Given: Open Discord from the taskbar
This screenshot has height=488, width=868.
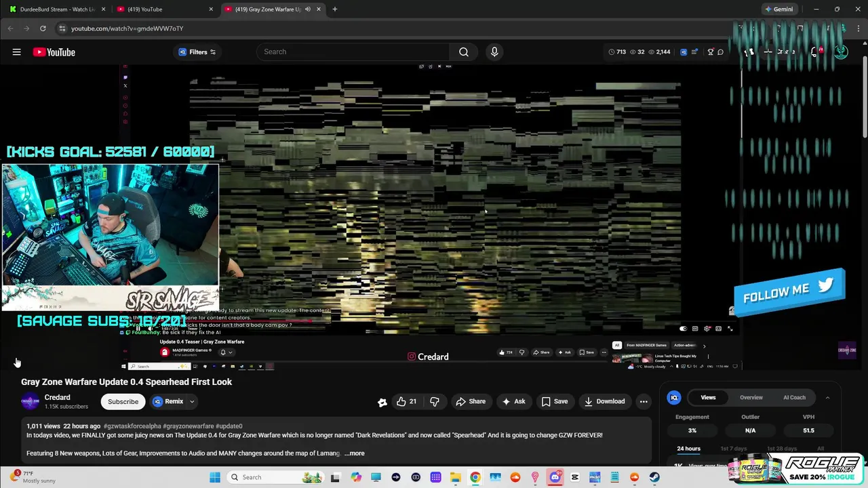Looking at the screenshot, I should [x=555, y=477].
